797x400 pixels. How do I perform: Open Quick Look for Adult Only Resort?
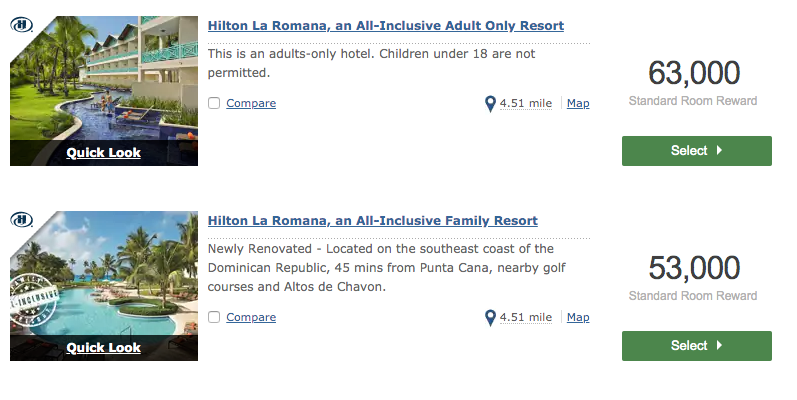[103, 153]
